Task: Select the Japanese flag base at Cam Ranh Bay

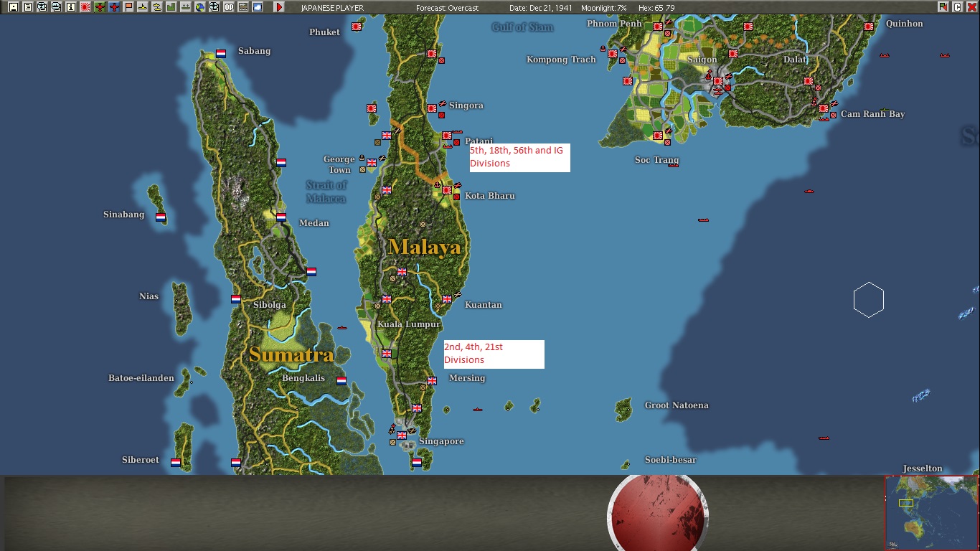Action: [824, 108]
